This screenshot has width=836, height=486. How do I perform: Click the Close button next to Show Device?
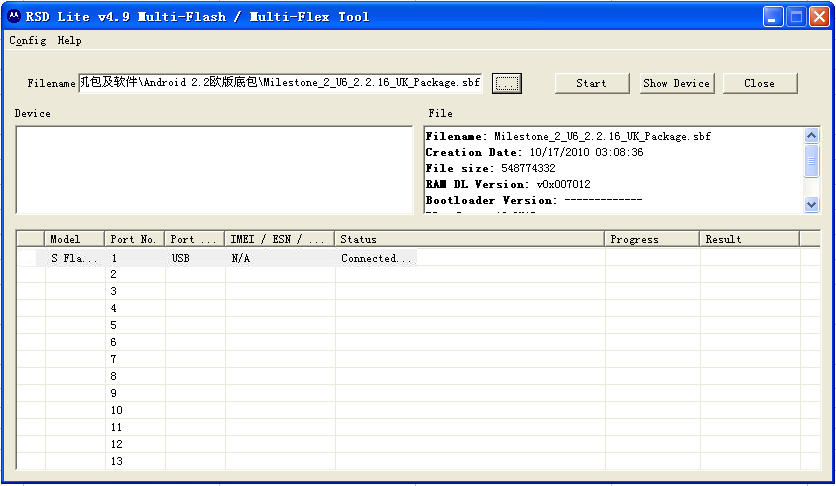[759, 83]
